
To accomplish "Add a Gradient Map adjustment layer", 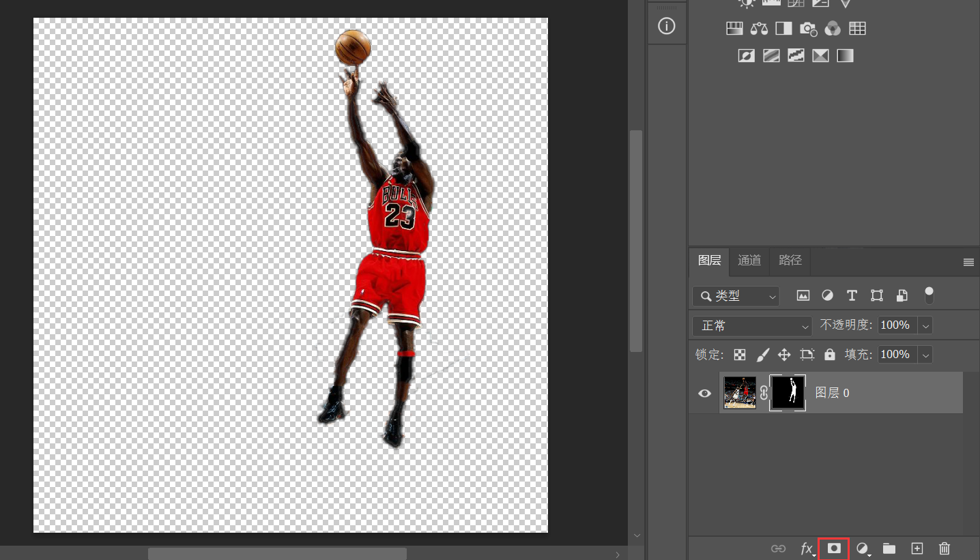I will tap(845, 56).
